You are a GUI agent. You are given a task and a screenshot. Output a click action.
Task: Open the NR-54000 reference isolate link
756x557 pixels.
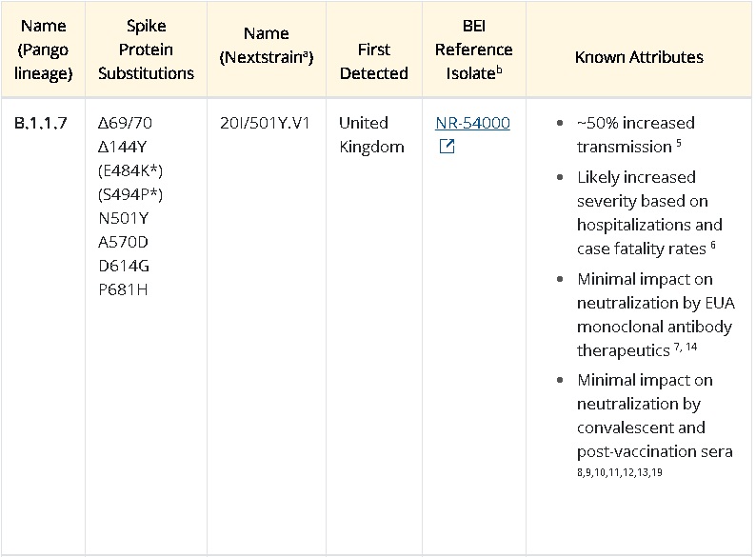point(472,123)
